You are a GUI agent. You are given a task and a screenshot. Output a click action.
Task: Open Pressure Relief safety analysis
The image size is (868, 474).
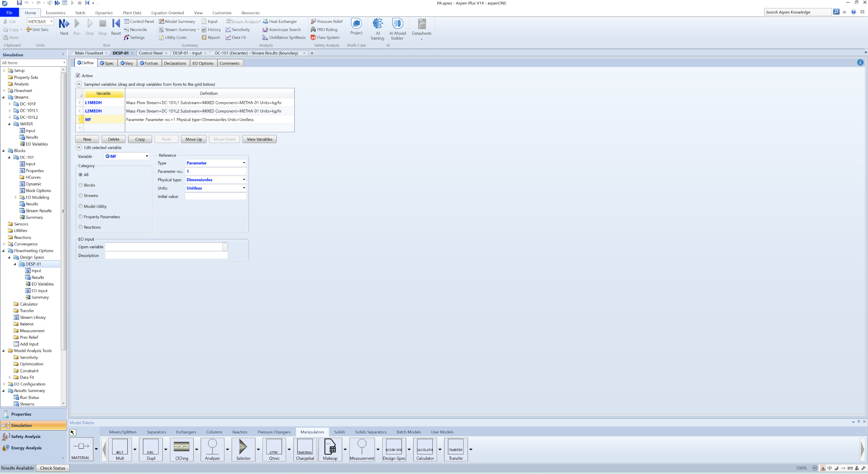327,22
